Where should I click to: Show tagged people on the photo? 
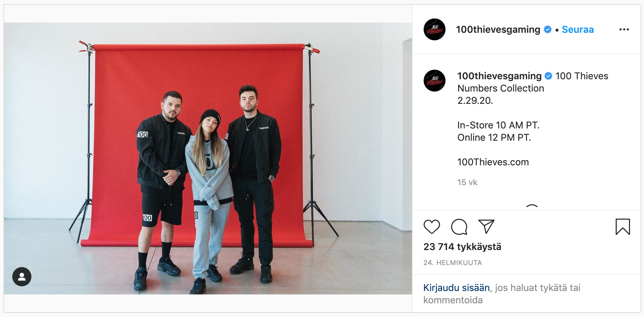coord(22,277)
